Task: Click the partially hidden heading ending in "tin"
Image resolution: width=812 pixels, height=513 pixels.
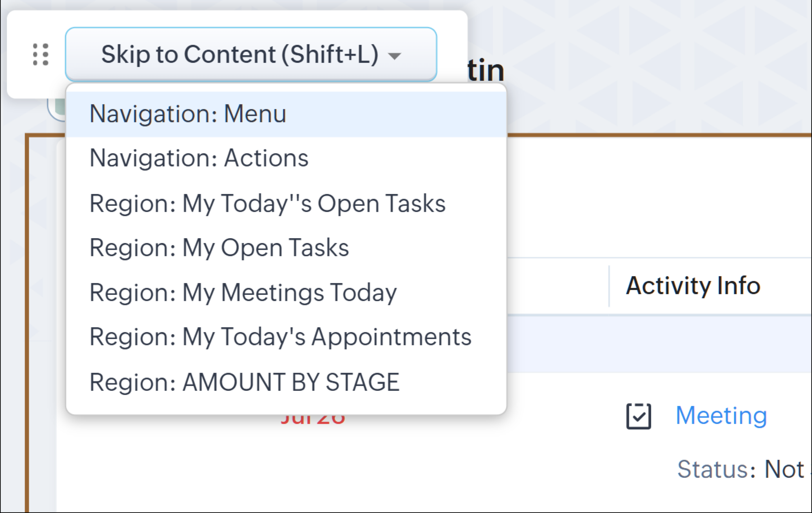Action: [485, 70]
